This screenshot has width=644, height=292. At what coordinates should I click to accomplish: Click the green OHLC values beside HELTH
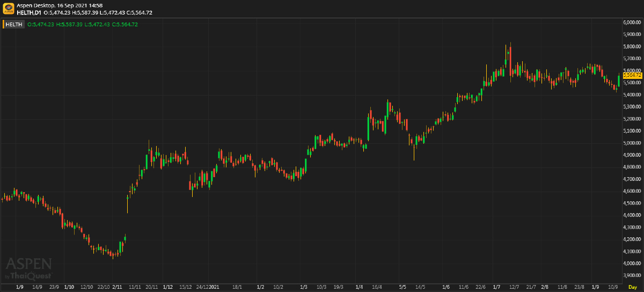(x=82, y=24)
